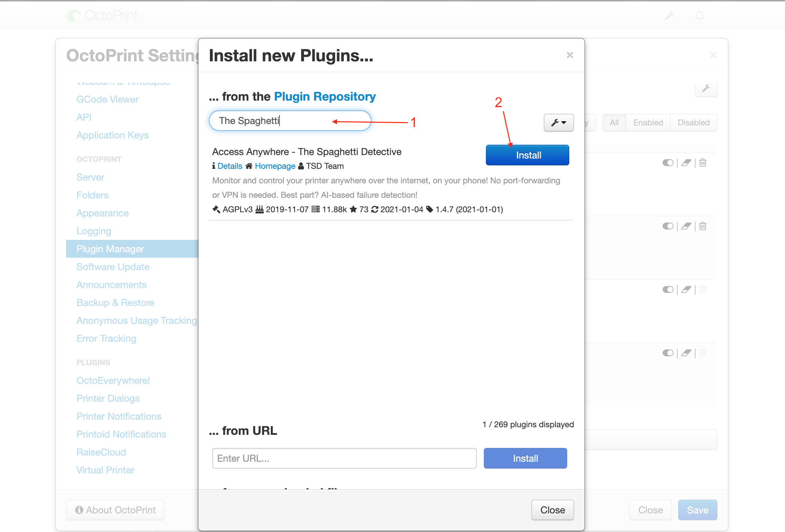Click plugin manager wrench settings button
The height and width of the screenshot is (532, 785).
706,89
